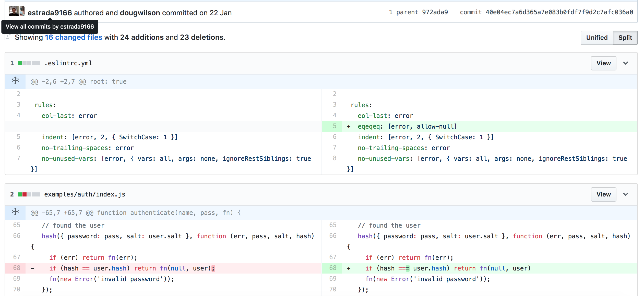
Task: Expand options for .eslintrc.yml via its chevron
Action: (x=626, y=63)
